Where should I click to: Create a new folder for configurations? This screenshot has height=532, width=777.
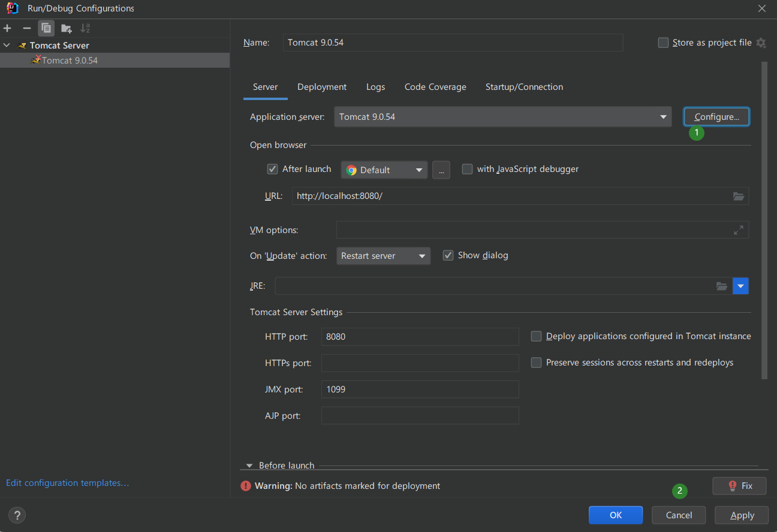(x=67, y=28)
